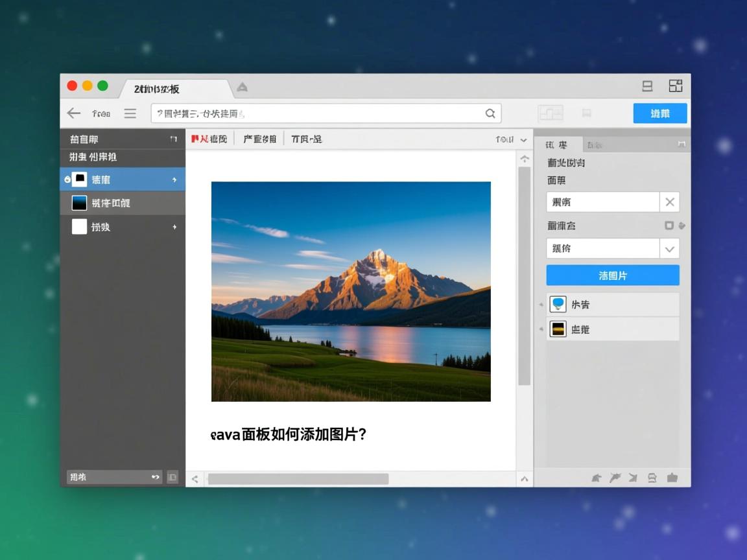The image size is (747, 560).
Task: Expand the white bottom layer using its plus arrow
Action: click(x=174, y=227)
